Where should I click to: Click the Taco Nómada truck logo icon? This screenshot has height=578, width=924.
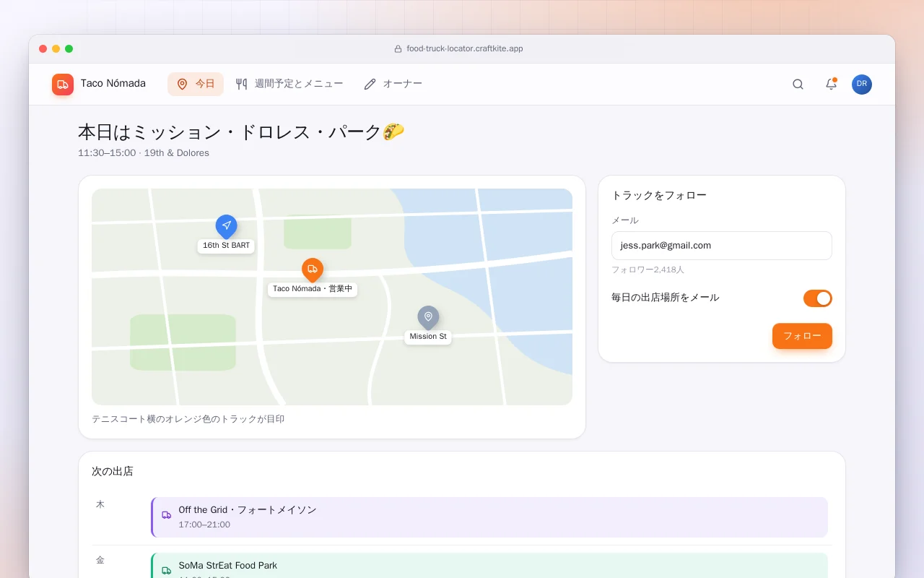click(x=63, y=85)
